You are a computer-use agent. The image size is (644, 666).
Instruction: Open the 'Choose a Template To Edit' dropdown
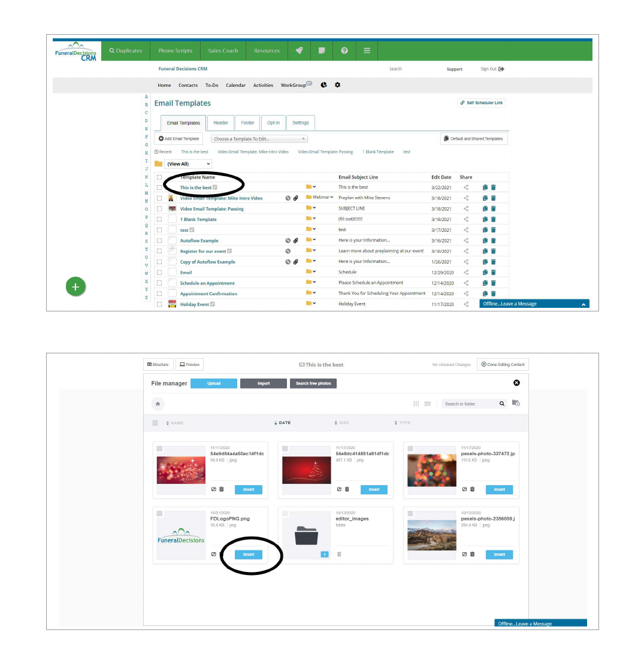click(x=259, y=139)
